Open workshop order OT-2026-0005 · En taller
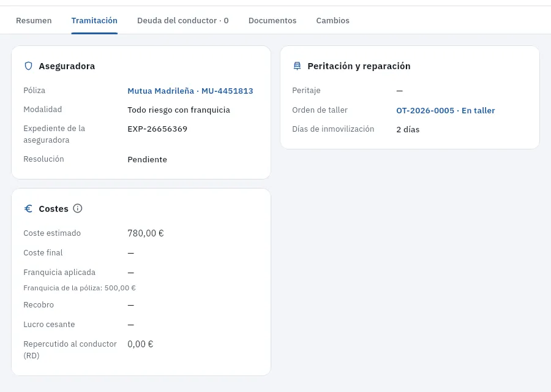 click(445, 111)
